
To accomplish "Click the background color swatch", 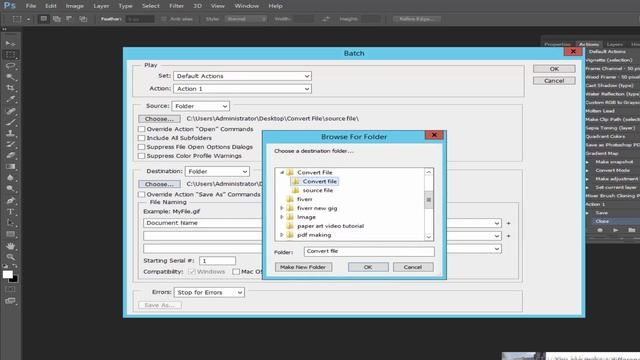I will [14, 280].
